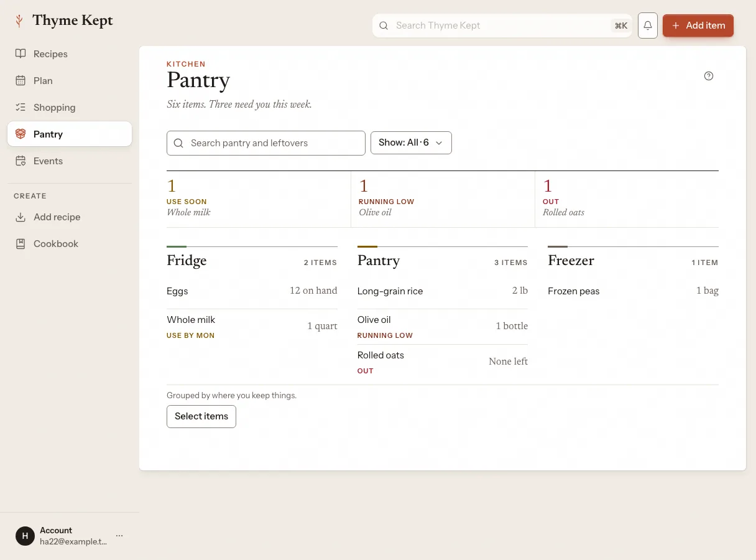Click the Thyme Kept sprig logo icon

[x=19, y=21]
